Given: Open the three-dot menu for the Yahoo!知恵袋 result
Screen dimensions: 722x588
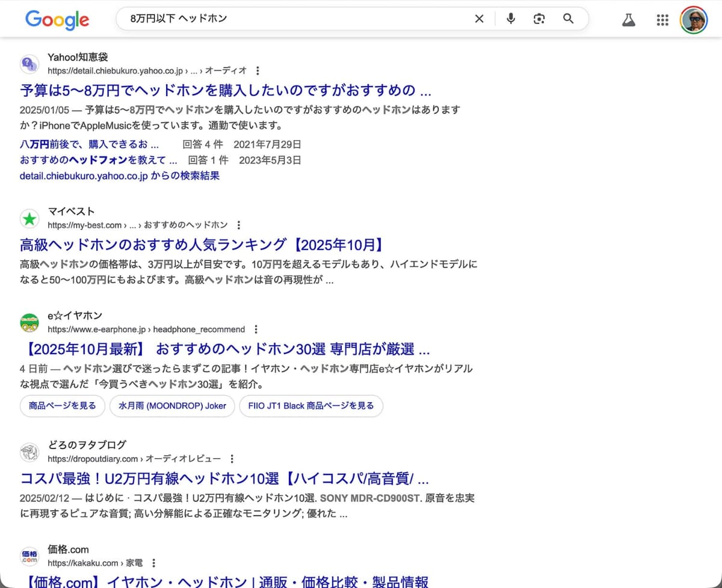Looking at the screenshot, I should point(258,70).
